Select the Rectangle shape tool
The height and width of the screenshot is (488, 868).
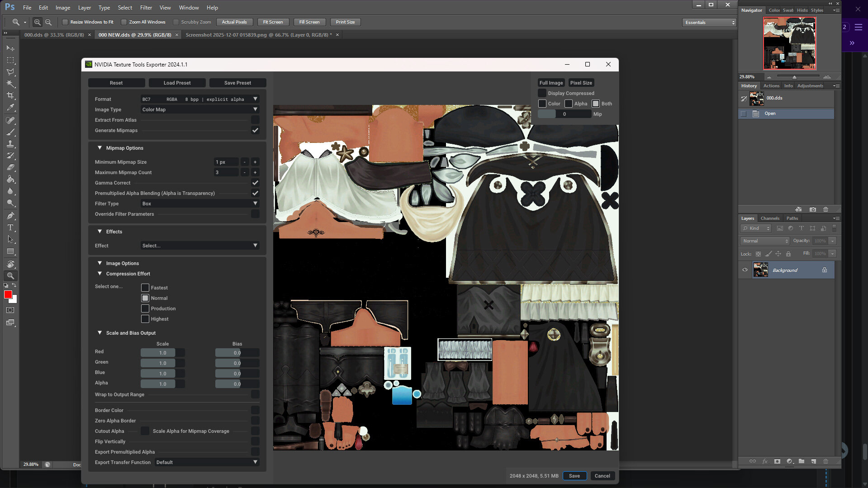(10, 251)
